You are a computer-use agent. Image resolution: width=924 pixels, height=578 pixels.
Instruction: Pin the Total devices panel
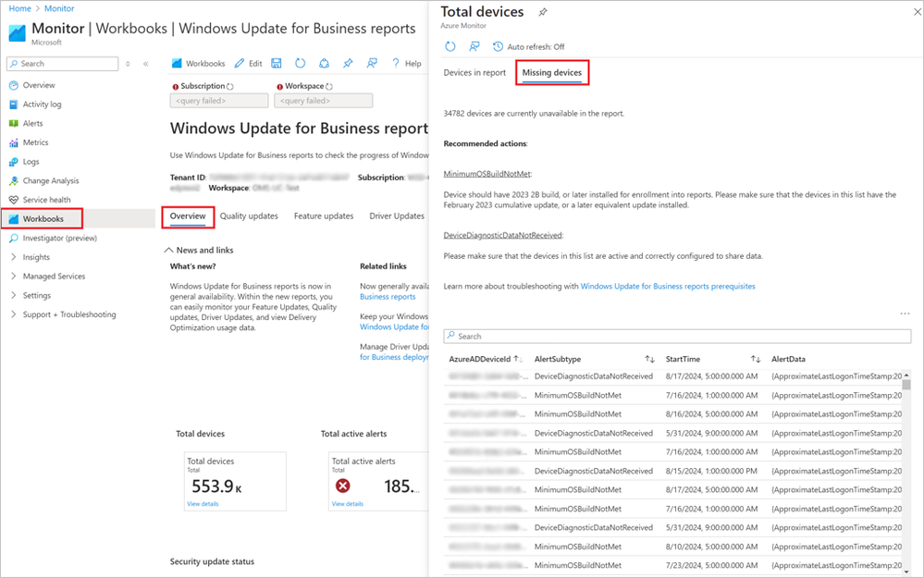[543, 12]
